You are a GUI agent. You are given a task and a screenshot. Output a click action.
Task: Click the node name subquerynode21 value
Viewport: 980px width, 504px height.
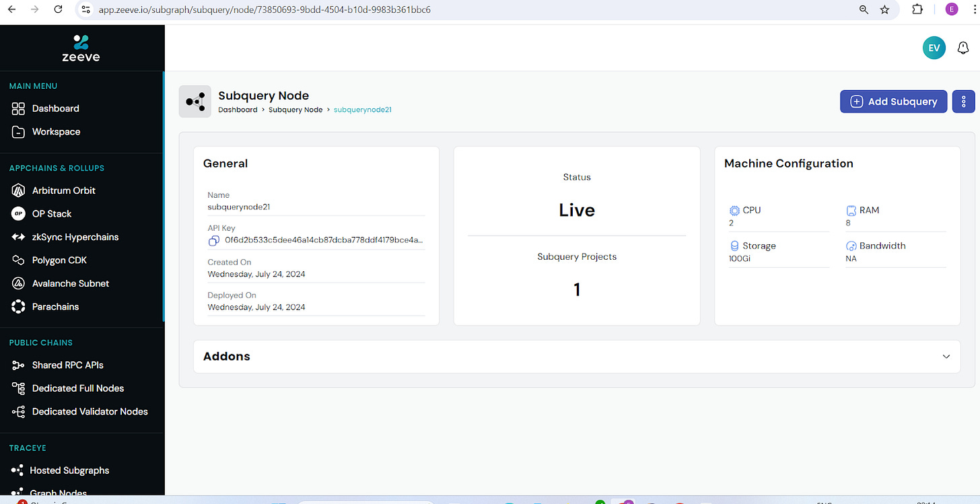pos(239,207)
